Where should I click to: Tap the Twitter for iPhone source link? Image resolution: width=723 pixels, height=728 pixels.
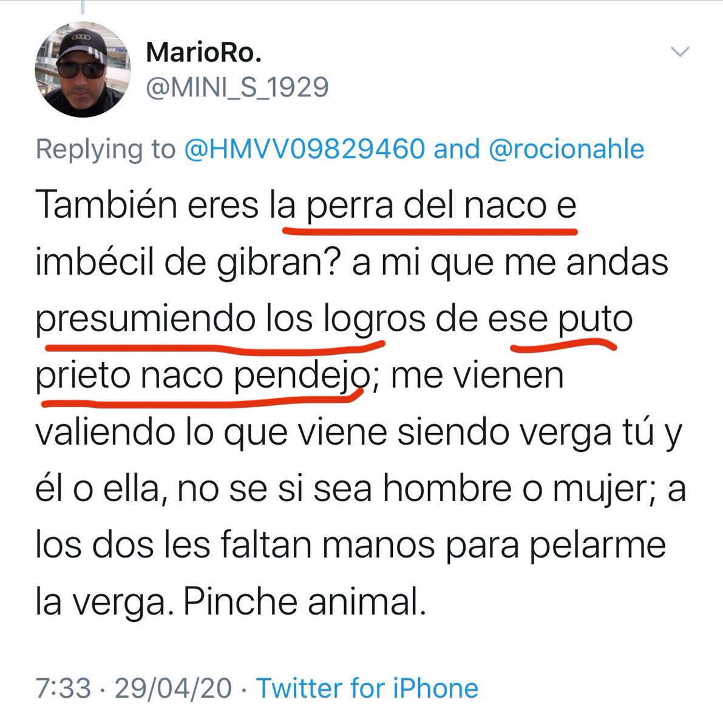click(367, 688)
